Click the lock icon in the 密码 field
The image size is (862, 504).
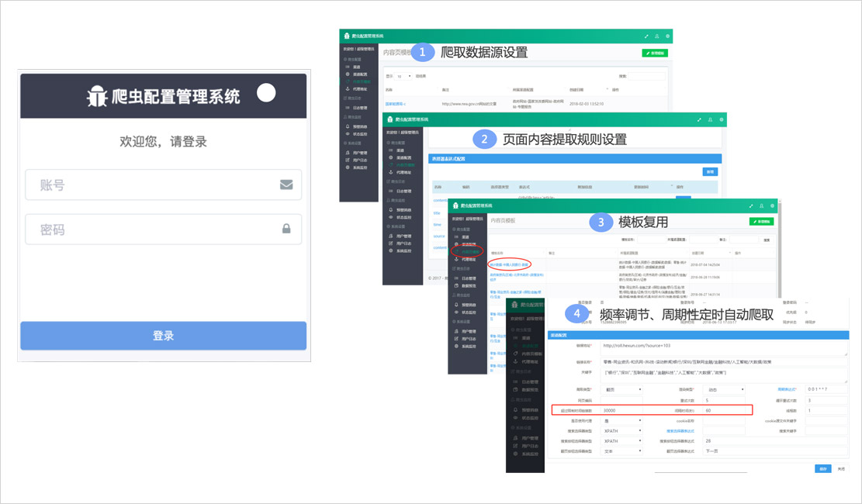tap(286, 229)
